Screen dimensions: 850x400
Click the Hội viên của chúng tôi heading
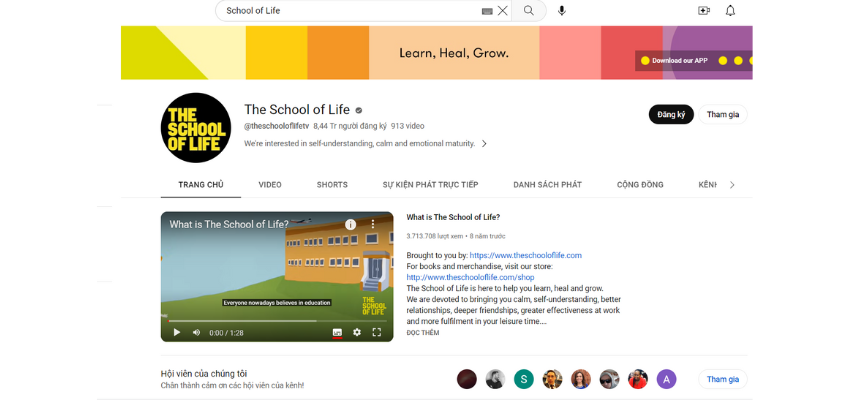[x=204, y=374]
